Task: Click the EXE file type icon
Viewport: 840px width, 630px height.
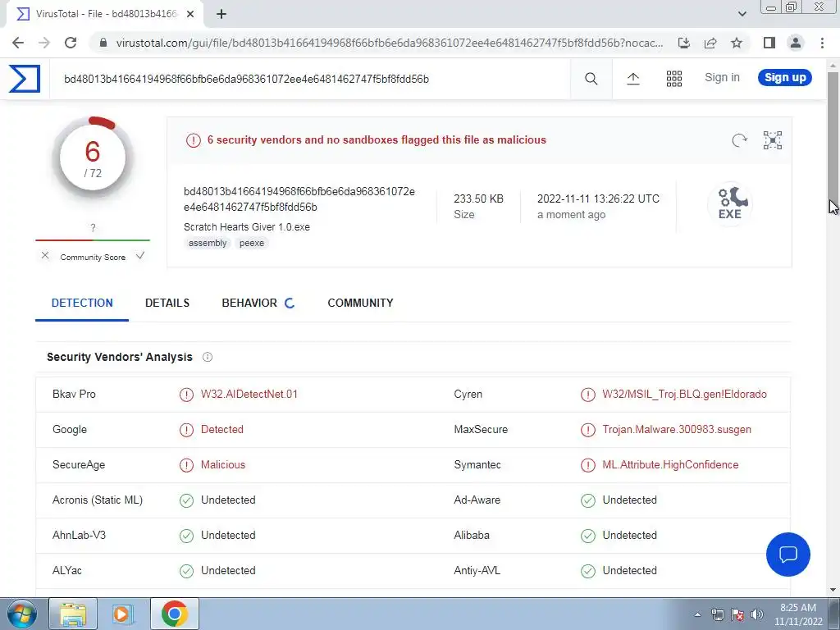Action: coord(730,203)
